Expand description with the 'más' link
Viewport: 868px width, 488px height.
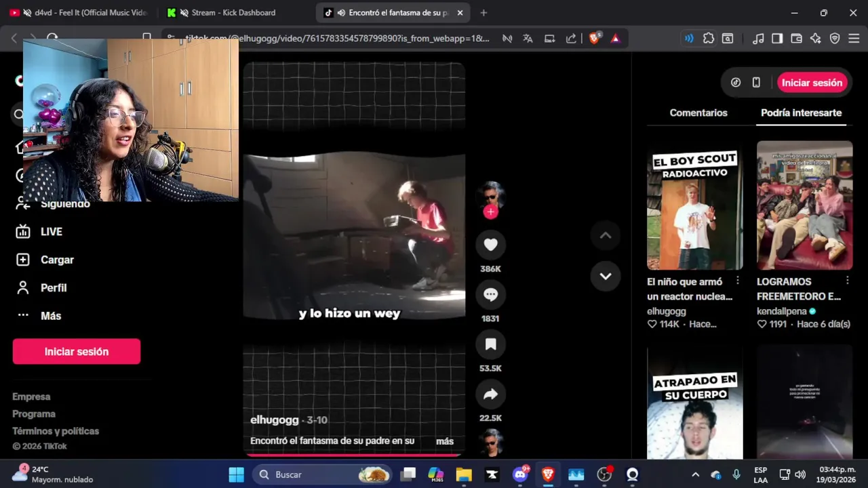[x=445, y=441]
